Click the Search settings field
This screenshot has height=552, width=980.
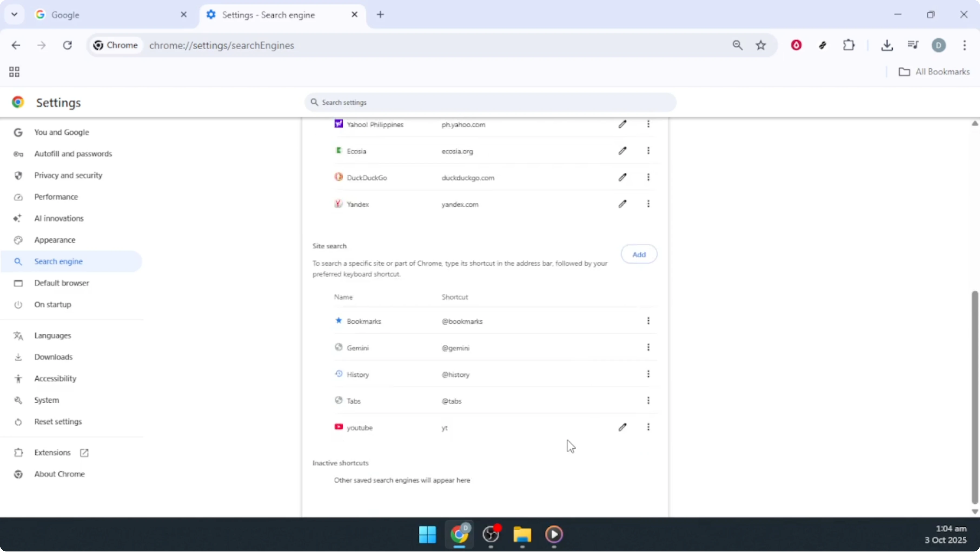(490, 102)
